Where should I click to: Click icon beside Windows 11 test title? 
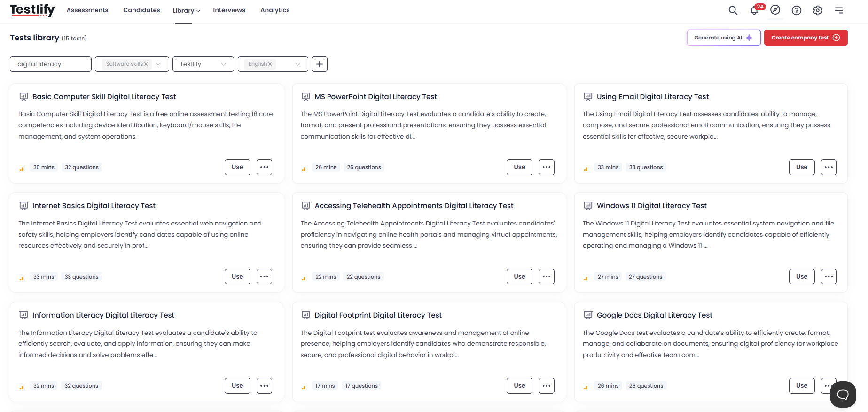[588, 206]
